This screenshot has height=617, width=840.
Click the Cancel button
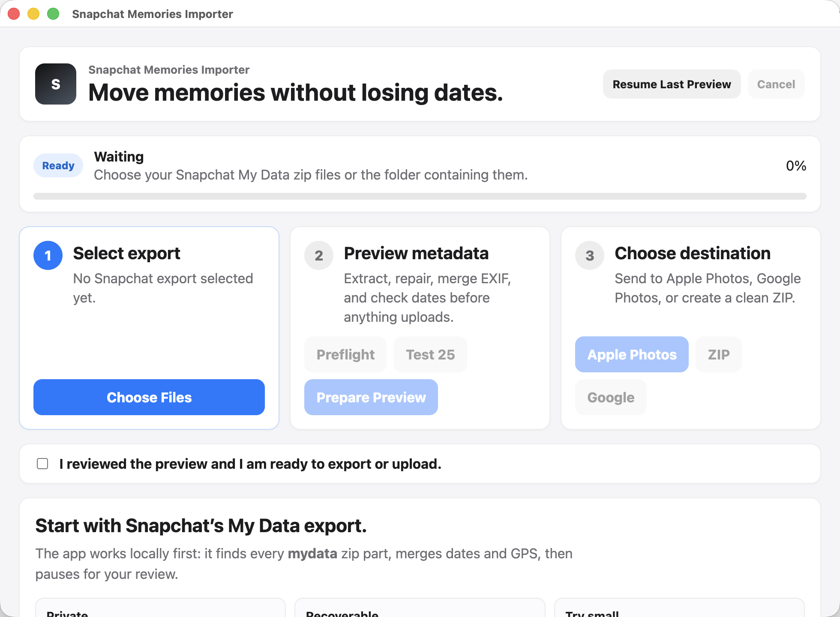776,84
